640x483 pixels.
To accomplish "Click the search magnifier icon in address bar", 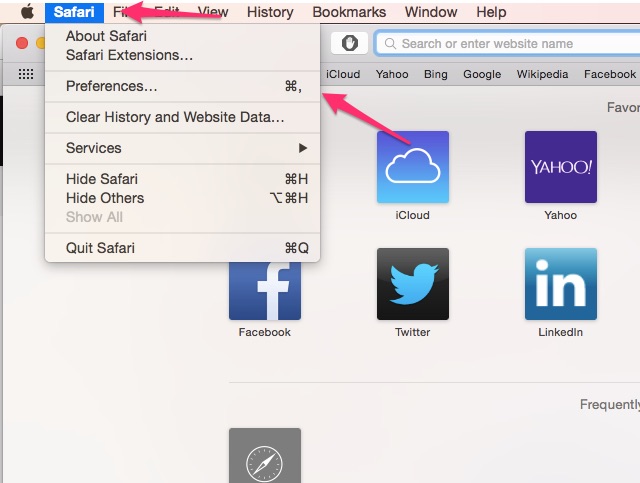I will click(x=390, y=43).
